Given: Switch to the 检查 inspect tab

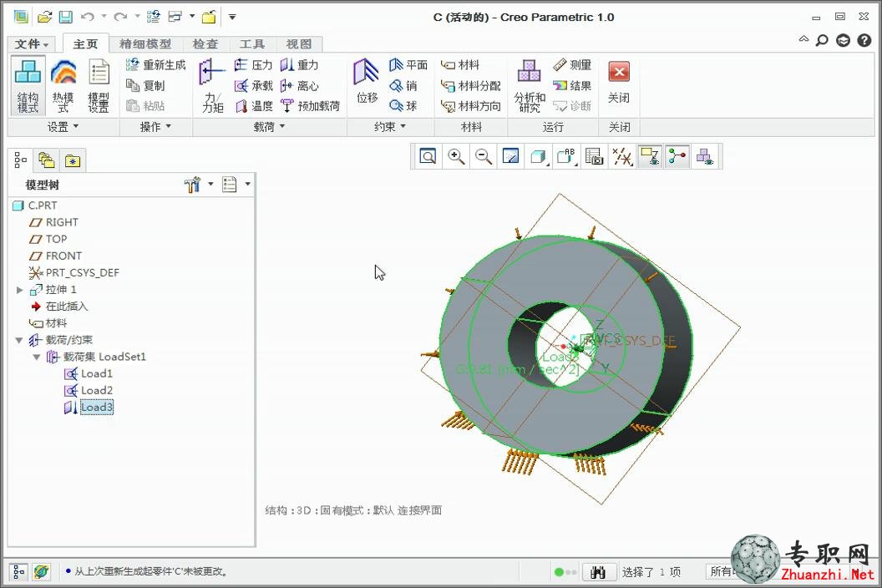Looking at the screenshot, I should pyautogui.click(x=205, y=44).
